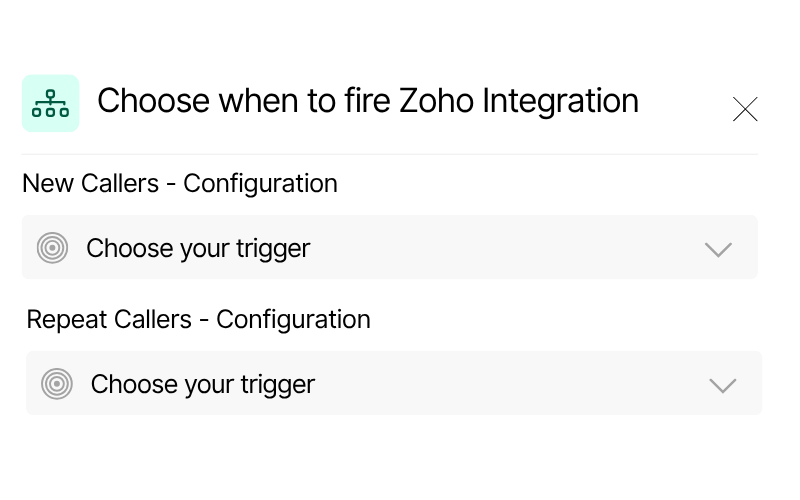Image resolution: width=800 pixels, height=500 pixels.
Task: Select "Choose your trigger" text under New Callers
Action: pyautogui.click(x=198, y=248)
